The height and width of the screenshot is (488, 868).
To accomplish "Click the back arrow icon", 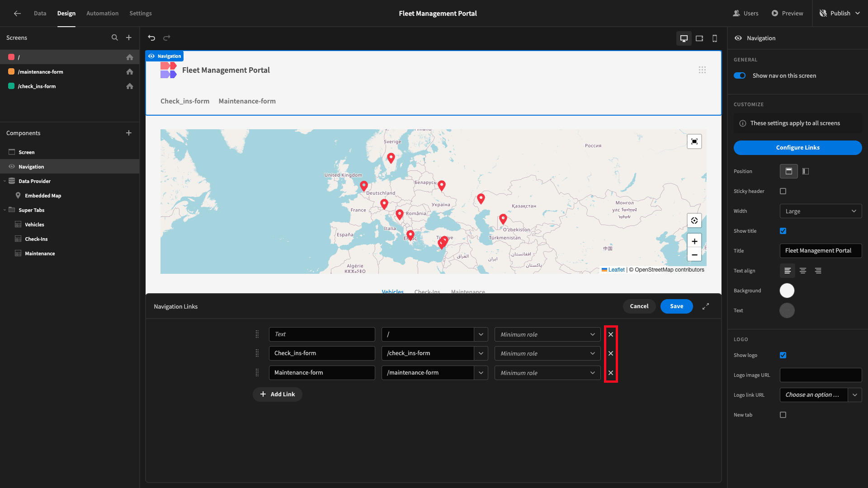I will pos(17,14).
